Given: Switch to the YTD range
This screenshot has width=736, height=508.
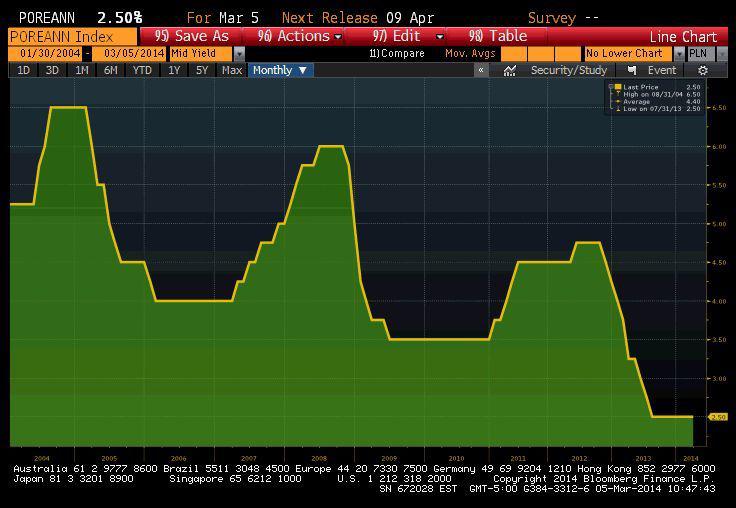Looking at the screenshot, I should 142,70.
